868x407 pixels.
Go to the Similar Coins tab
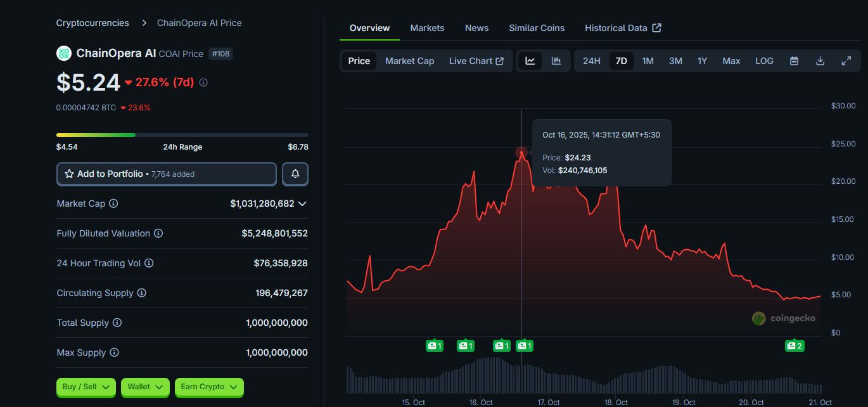pyautogui.click(x=537, y=28)
